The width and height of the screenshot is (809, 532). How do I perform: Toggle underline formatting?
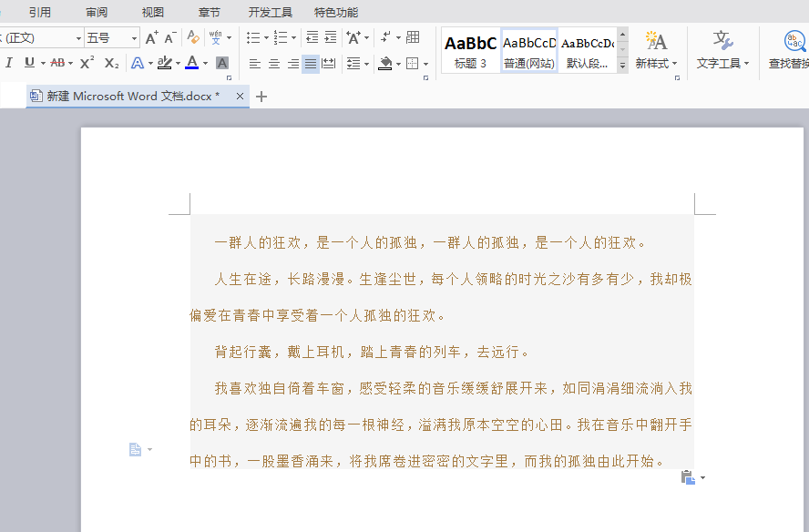(29, 63)
